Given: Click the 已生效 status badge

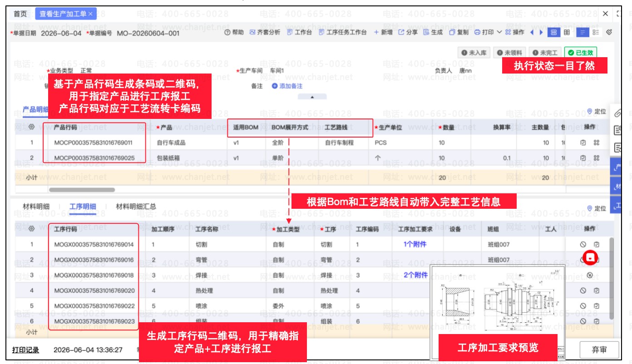Looking at the screenshot, I should [581, 53].
